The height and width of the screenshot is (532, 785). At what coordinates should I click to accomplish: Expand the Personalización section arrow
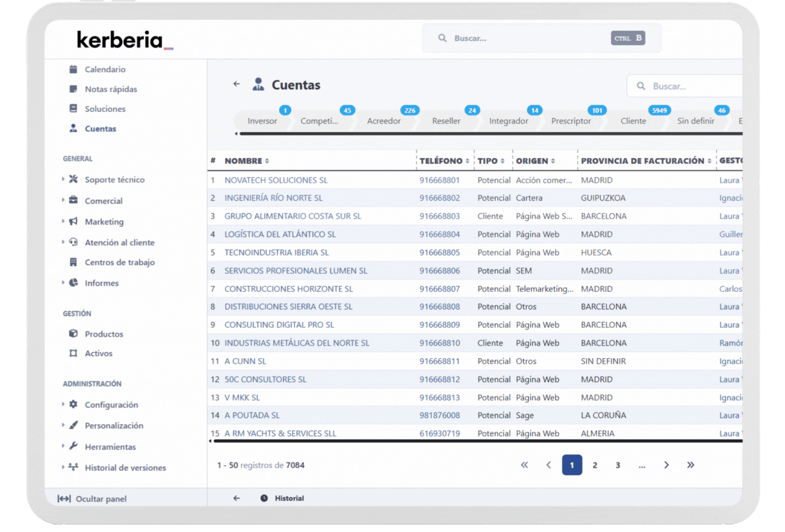point(63,425)
